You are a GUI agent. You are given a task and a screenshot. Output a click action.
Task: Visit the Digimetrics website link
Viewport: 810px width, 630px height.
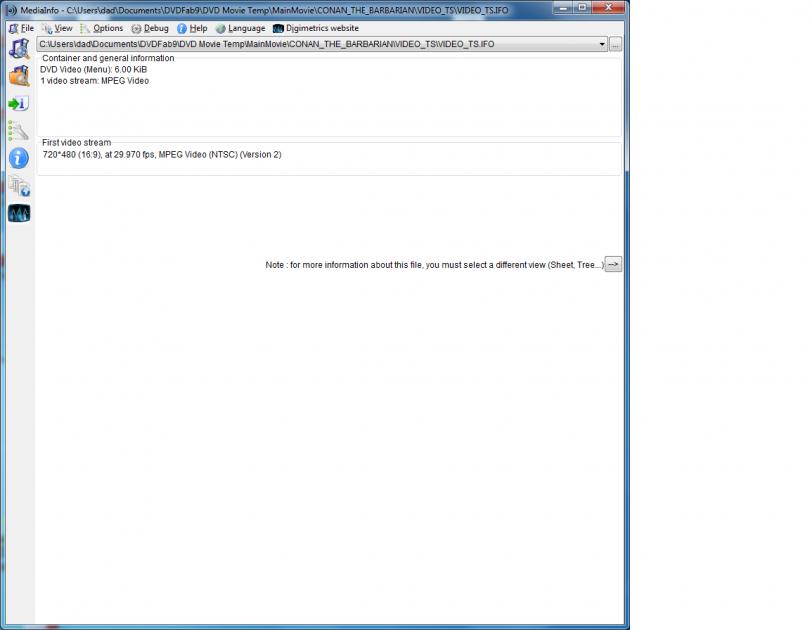[316, 28]
